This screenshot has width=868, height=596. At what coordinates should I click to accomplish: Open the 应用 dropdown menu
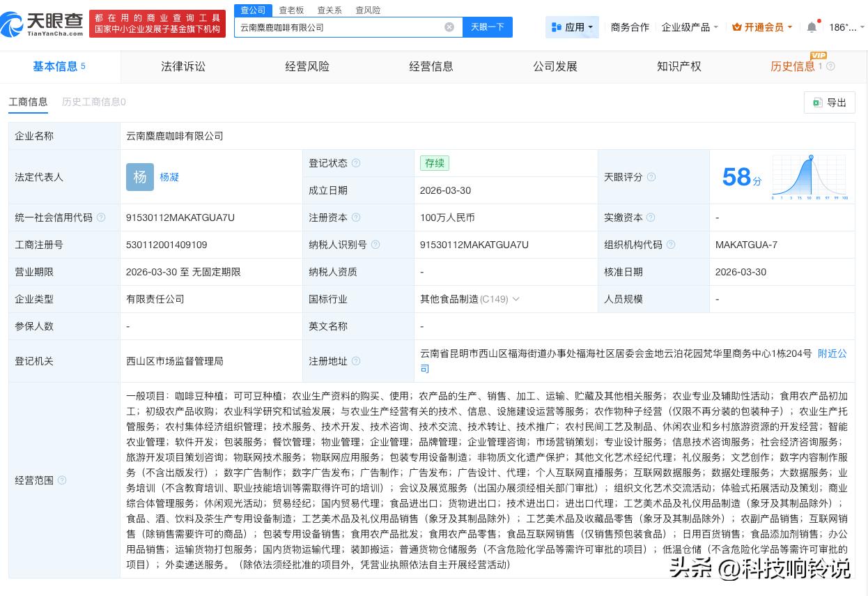click(x=572, y=27)
